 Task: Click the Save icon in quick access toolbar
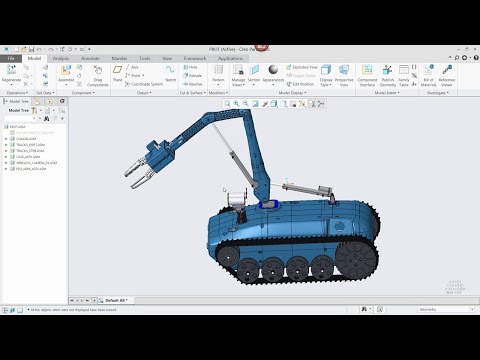[31, 49]
